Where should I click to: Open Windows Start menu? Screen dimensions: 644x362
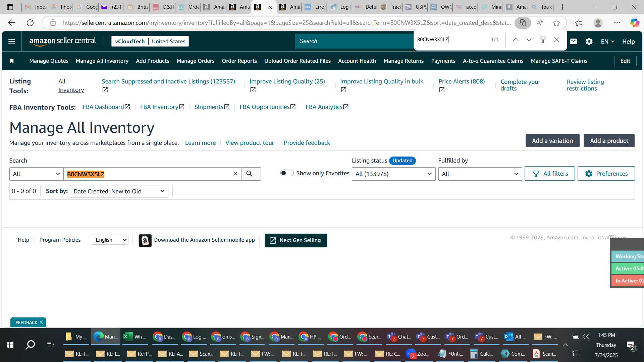(10, 345)
